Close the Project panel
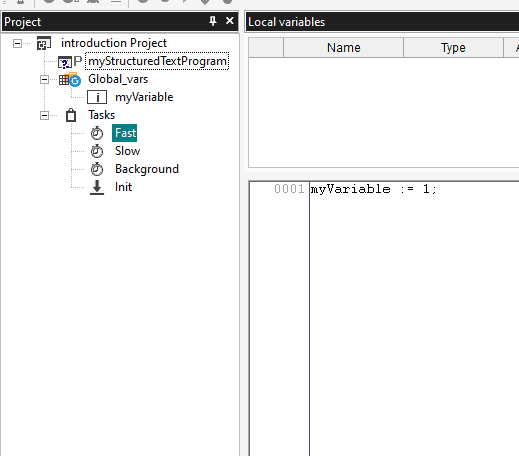 click(230, 21)
